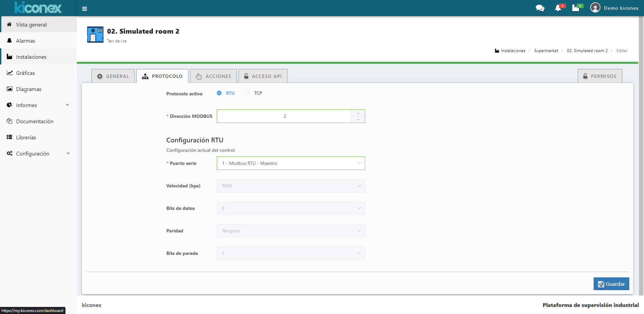The height and width of the screenshot is (314, 644).
Task: Click the kiconex logo
Action: click(x=38, y=8)
